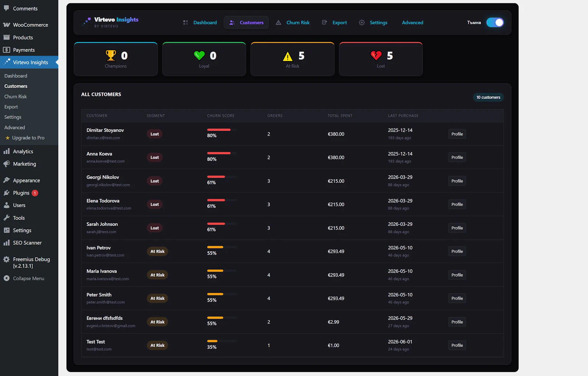Click the ALL CUSTOMERS heading
This screenshot has width=588, height=376.
(x=101, y=94)
